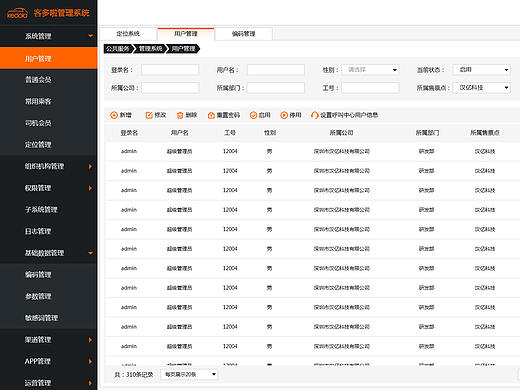Open 日志管理 in the sidebar

tap(49, 231)
